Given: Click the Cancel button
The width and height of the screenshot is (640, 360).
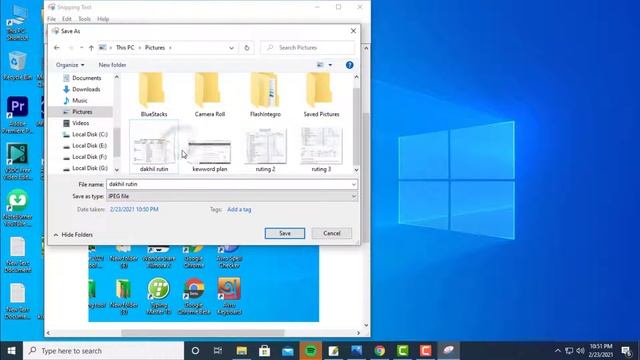Looking at the screenshot, I should (x=331, y=233).
